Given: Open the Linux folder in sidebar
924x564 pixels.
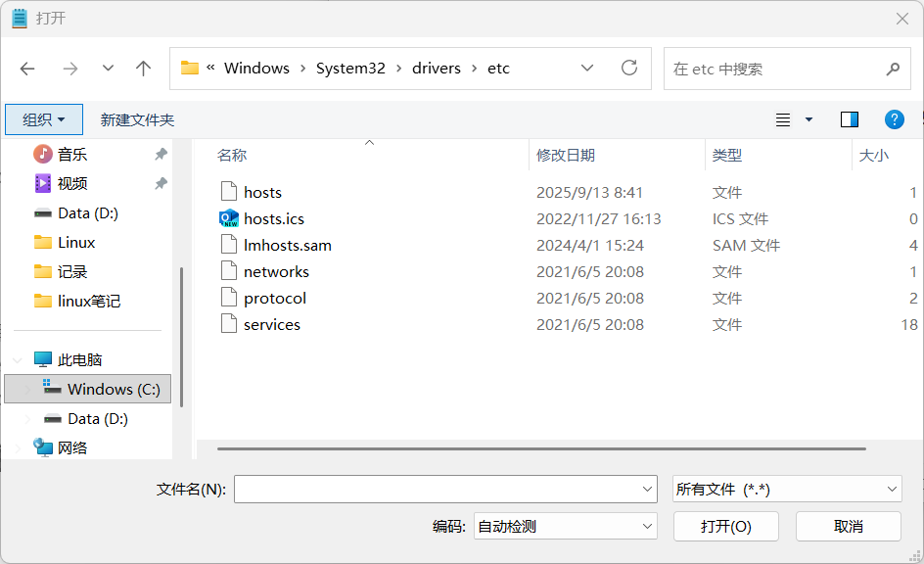Looking at the screenshot, I should [76, 242].
